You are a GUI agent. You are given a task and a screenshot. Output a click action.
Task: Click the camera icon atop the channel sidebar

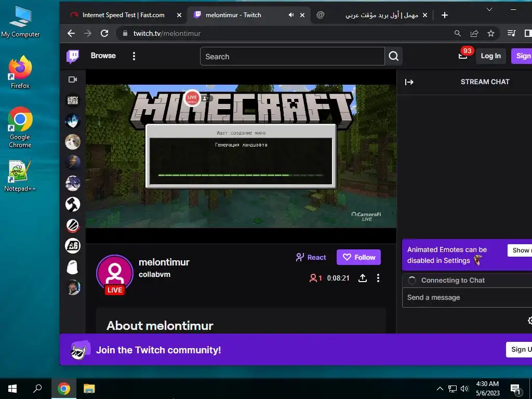click(73, 79)
